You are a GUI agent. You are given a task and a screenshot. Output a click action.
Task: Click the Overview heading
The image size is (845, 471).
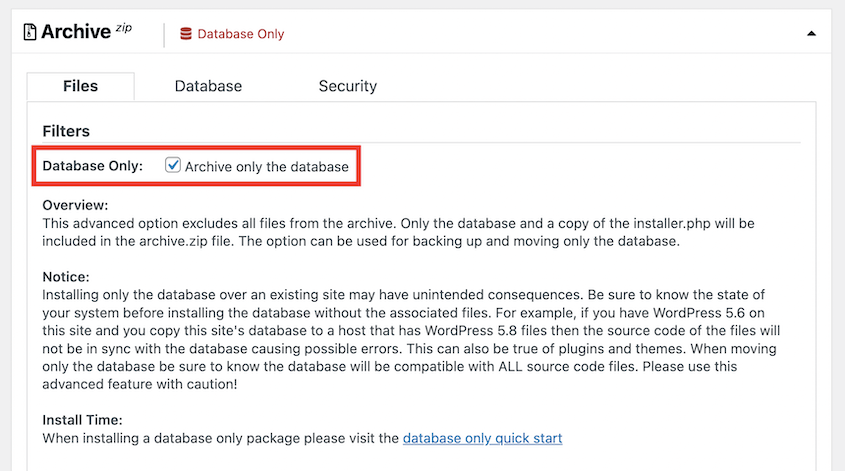point(75,205)
